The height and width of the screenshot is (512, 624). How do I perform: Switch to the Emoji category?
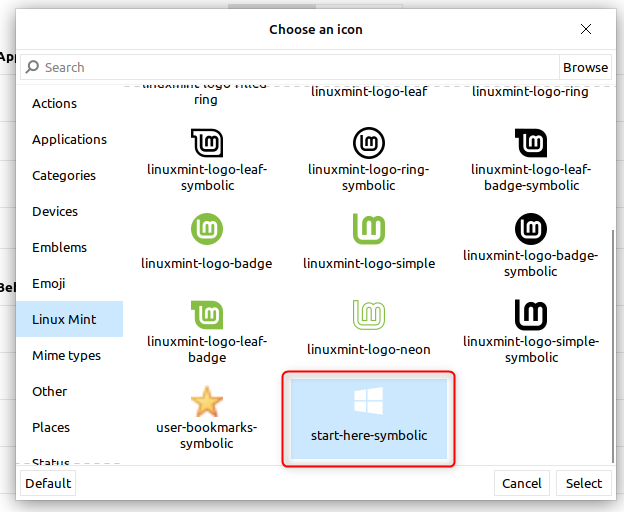click(49, 284)
